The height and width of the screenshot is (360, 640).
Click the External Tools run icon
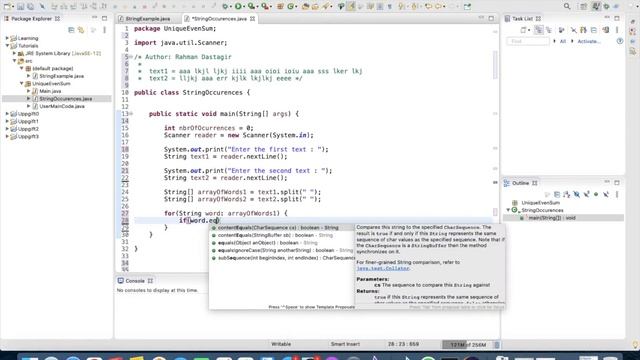[x=265, y=6]
